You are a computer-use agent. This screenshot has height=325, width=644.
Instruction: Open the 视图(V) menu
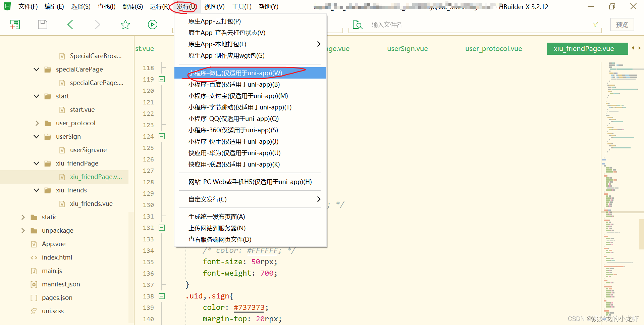tap(214, 6)
